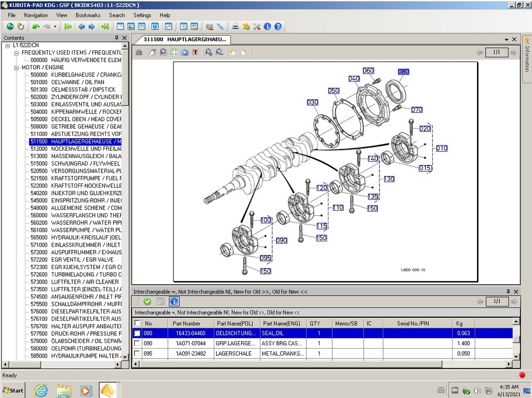Collapse the FREQUENTLY USED ITEMS tree node

coord(16,53)
